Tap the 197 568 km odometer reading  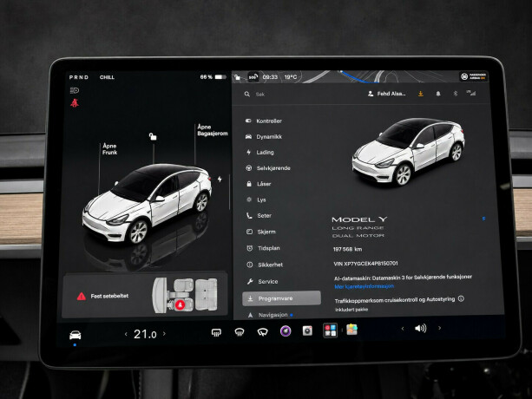click(x=347, y=249)
